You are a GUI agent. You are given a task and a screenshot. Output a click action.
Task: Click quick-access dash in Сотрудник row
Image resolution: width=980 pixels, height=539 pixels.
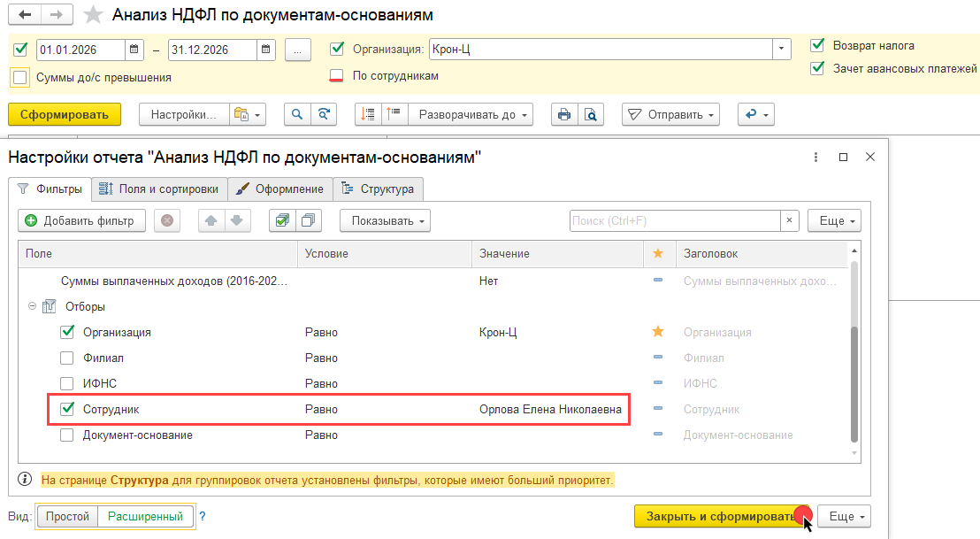click(658, 409)
